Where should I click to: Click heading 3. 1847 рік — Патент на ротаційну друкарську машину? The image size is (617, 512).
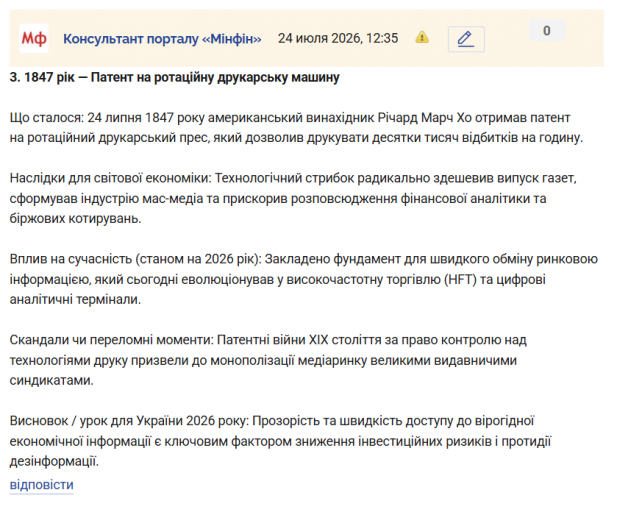(x=174, y=77)
